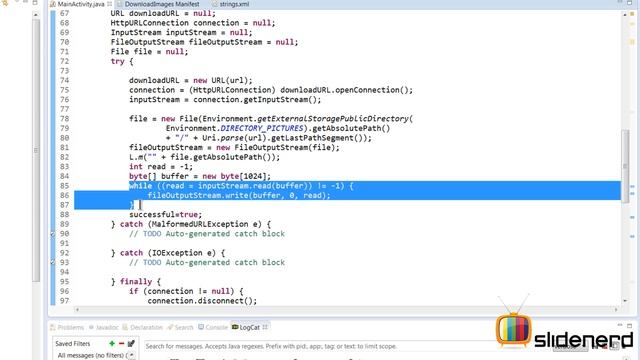Click the 'int read = -1;' line
Image resolution: width=640 pixels, height=360 pixels.
pyautogui.click(x=161, y=167)
